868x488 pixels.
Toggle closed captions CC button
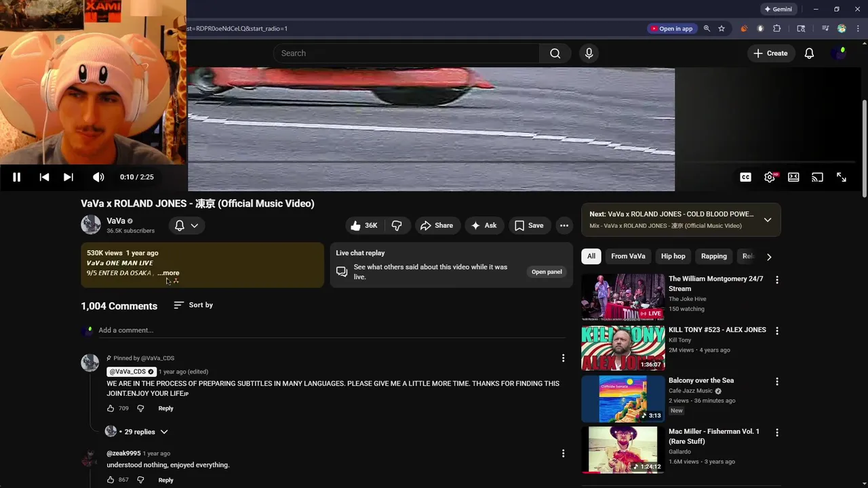click(745, 177)
